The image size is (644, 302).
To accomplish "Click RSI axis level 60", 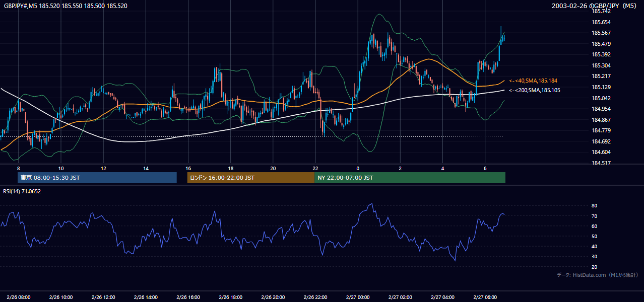I will coord(594,226).
